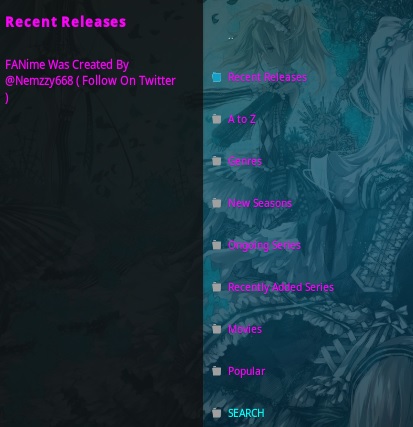Screen dimensions: 413x427
Task: Click the A to Z folder icon
Action: click(217, 119)
